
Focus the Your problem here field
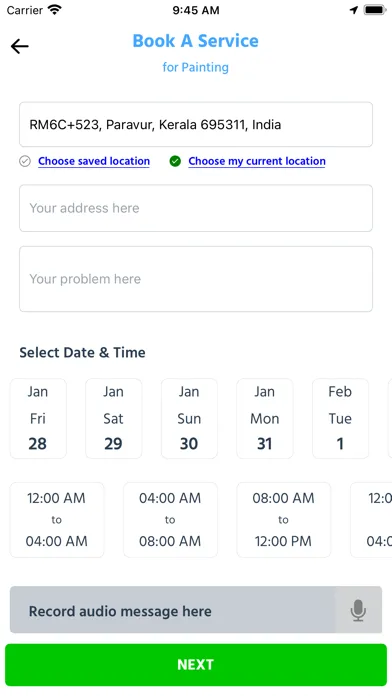(196, 279)
